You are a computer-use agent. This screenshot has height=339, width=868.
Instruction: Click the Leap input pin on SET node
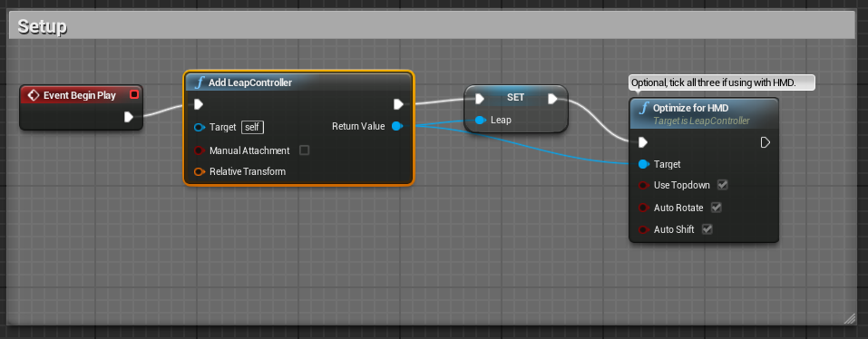click(480, 120)
